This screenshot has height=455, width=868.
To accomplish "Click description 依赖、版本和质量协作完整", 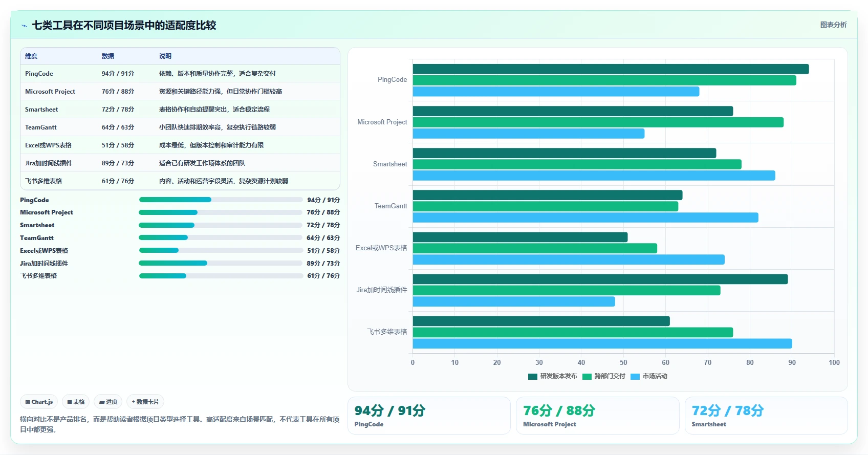I will tap(217, 74).
